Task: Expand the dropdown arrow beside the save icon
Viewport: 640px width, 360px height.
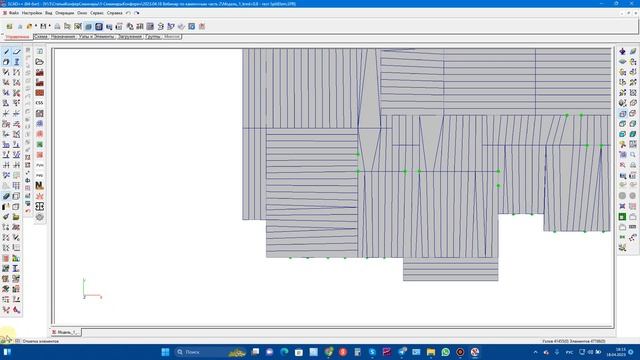Action: (50, 27)
